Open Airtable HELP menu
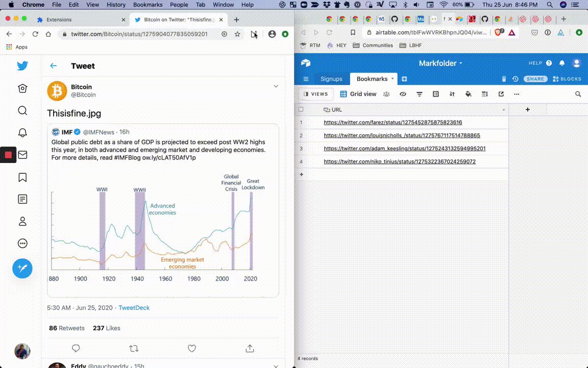The image size is (588, 368). tap(540, 63)
